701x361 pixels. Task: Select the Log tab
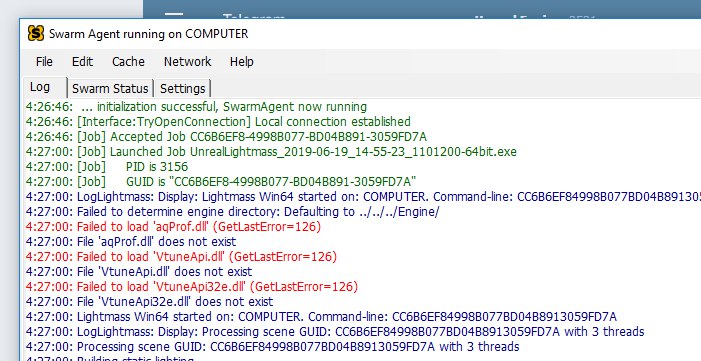tap(44, 87)
